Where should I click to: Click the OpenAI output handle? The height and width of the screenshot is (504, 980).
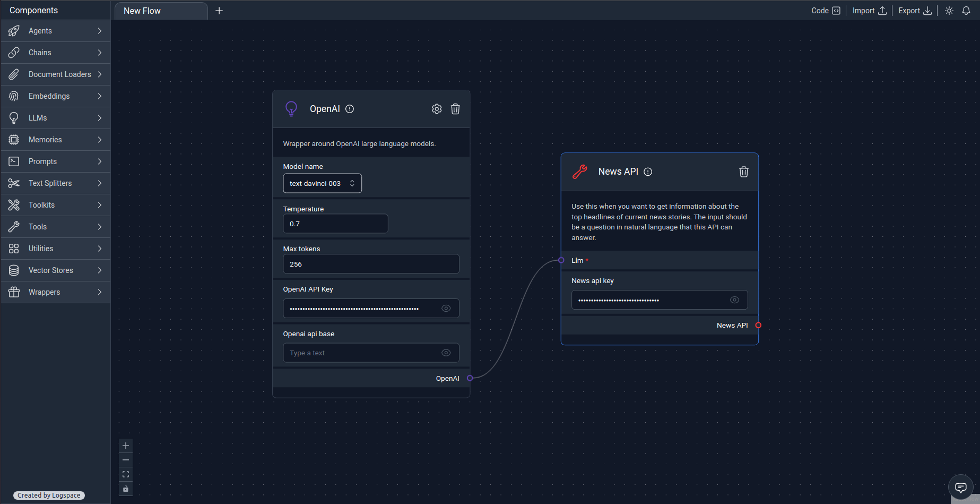(470, 378)
